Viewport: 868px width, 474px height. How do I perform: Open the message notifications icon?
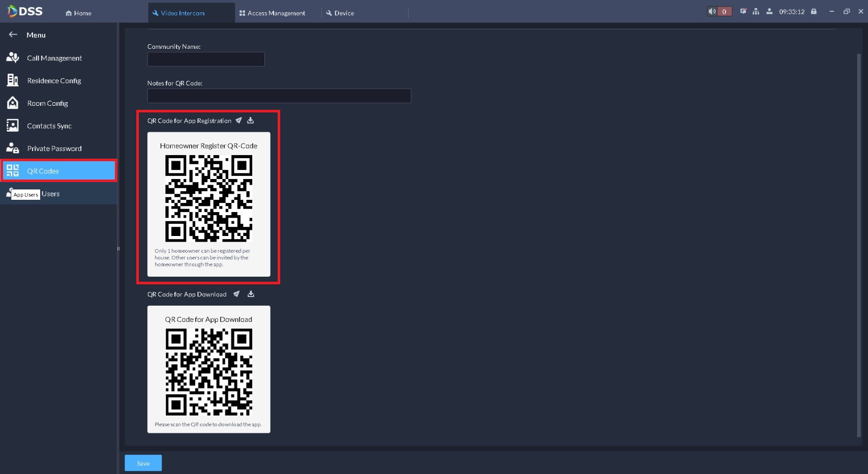click(x=743, y=11)
